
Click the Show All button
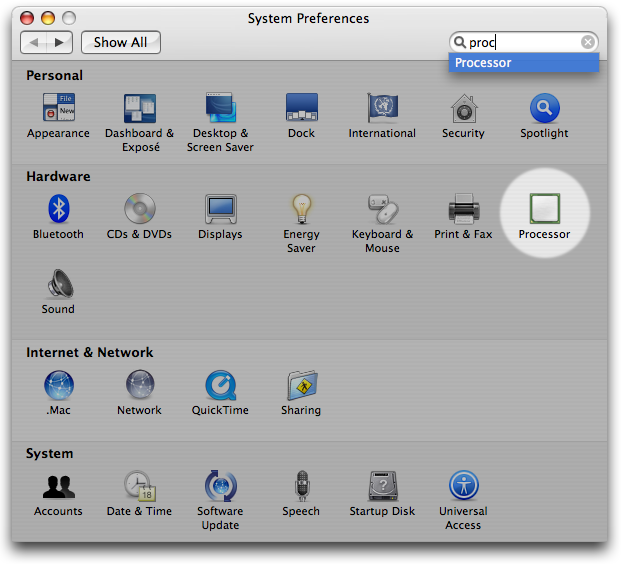tap(121, 42)
